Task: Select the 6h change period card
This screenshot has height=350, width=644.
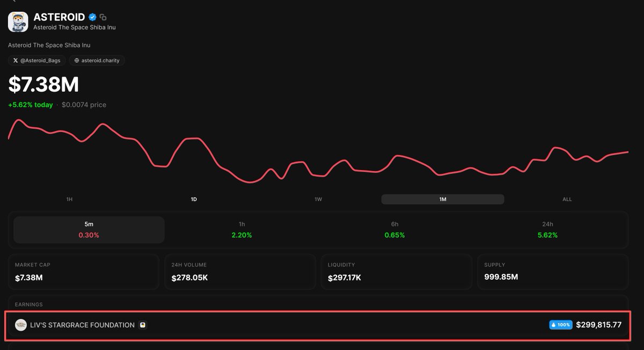Action: [x=394, y=230]
